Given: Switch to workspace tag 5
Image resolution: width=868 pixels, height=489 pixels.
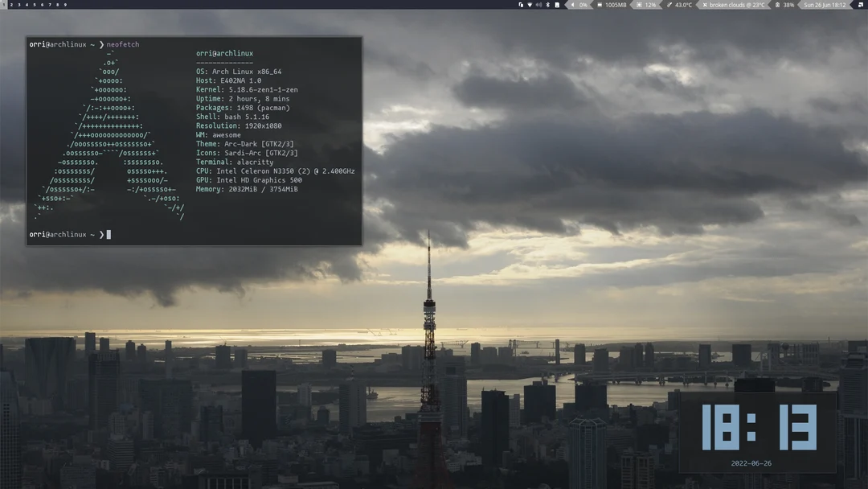Looking at the screenshot, I should coord(35,5).
